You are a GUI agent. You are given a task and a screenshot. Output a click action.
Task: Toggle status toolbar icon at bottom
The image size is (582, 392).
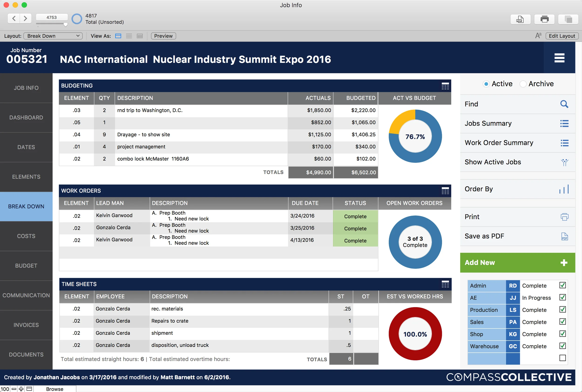click(29, 389)
